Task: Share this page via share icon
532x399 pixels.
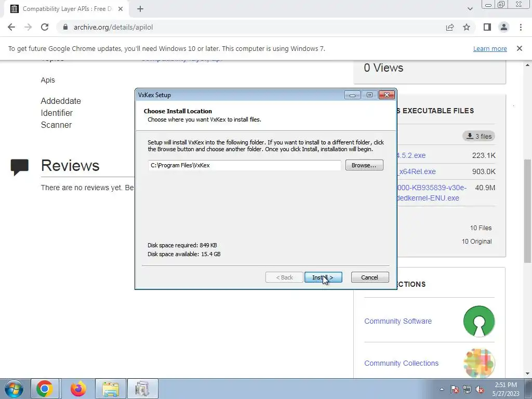Action: pos(450,27)
